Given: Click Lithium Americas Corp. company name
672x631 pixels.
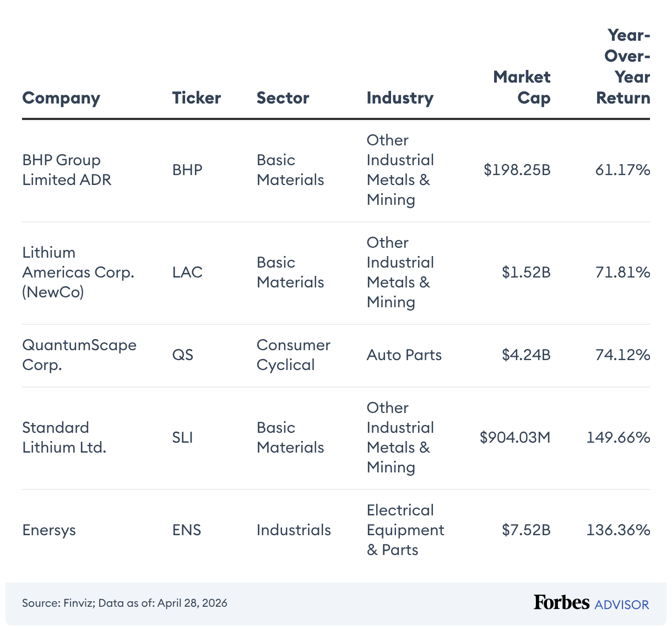Looking at the screenshot, I should pos(78,273).
